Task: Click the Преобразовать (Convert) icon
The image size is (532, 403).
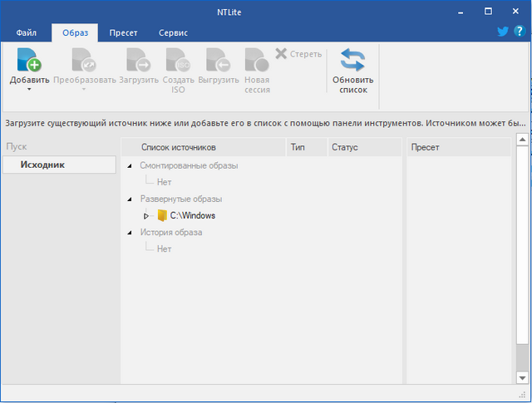Action: click(x=83, y=61)
